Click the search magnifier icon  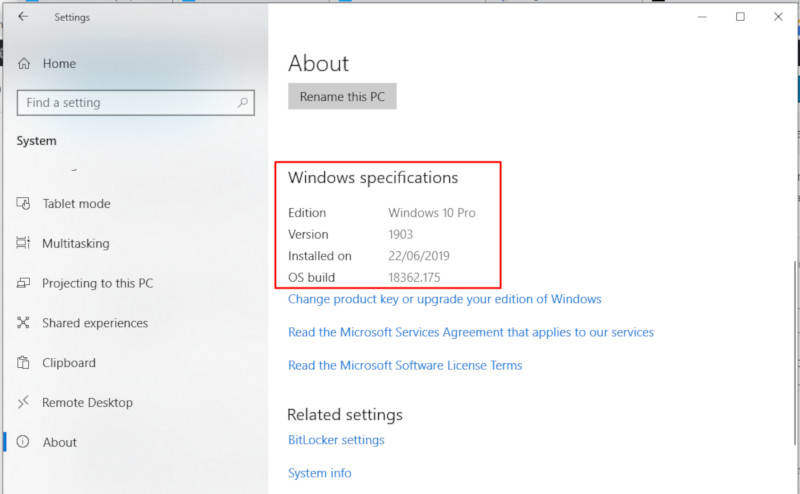click(x=243, y=103)
